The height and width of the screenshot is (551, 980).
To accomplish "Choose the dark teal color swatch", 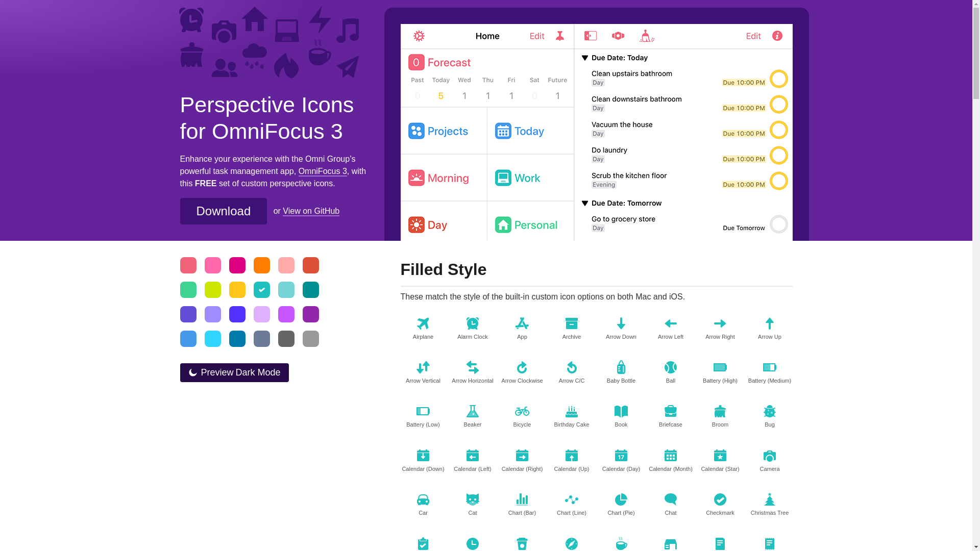I will pos(311,290).
